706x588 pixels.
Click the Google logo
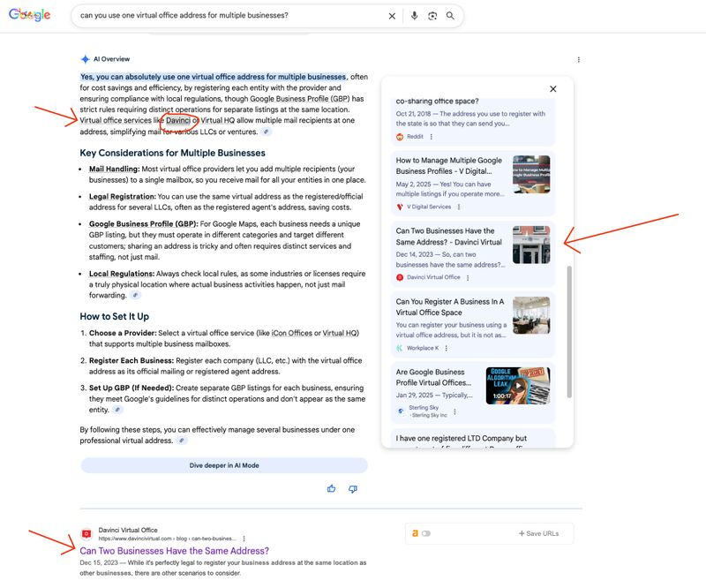28,13
